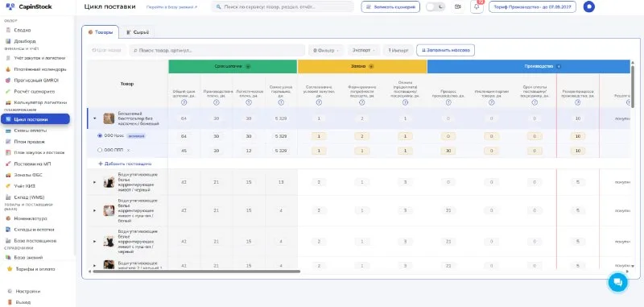644x307 pixels.
Task: Click thumbnail of Бесшовный бюстгальтер product
Action: (x=109, y=118)
